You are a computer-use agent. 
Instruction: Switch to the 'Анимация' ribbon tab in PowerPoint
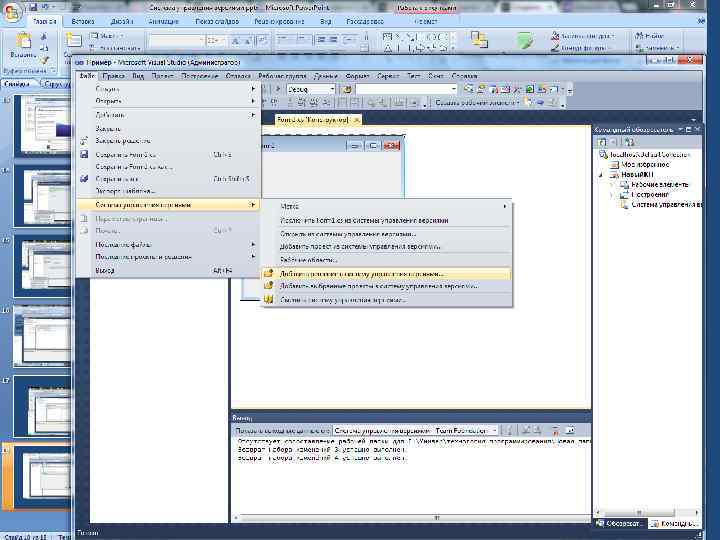(x=163, y=21)
